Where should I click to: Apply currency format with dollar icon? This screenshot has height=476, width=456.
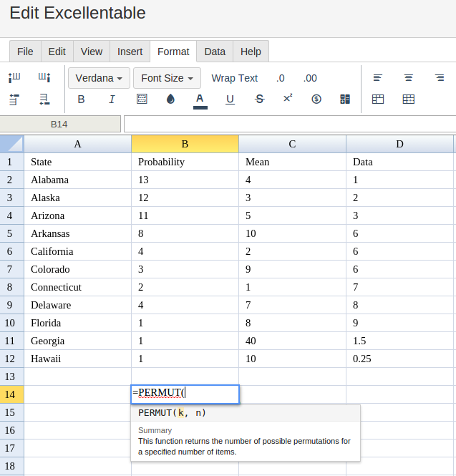(x=316, y=99)
